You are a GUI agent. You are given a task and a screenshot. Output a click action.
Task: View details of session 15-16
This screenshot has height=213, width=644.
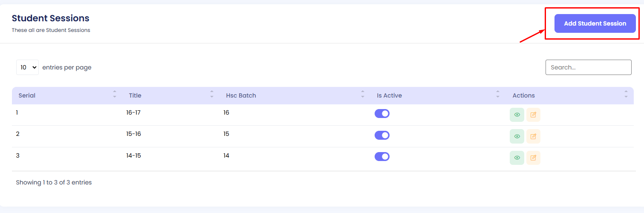(x=517, y=136)
